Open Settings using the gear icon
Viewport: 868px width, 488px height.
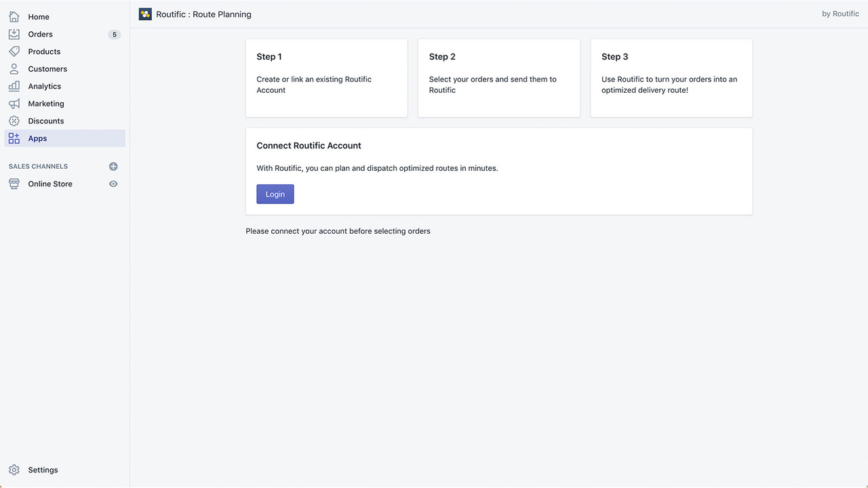pyautogui.click(x=14, y=470)
